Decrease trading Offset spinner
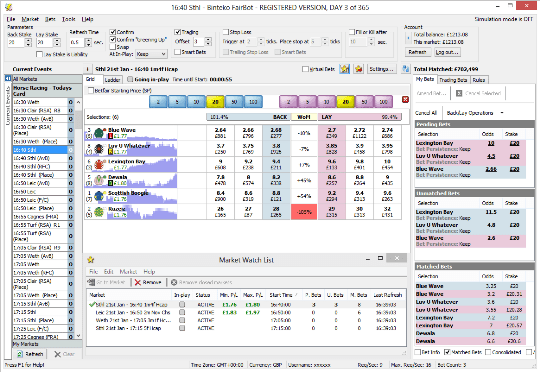This screenshot has width=540, height=372. point(208,44)
